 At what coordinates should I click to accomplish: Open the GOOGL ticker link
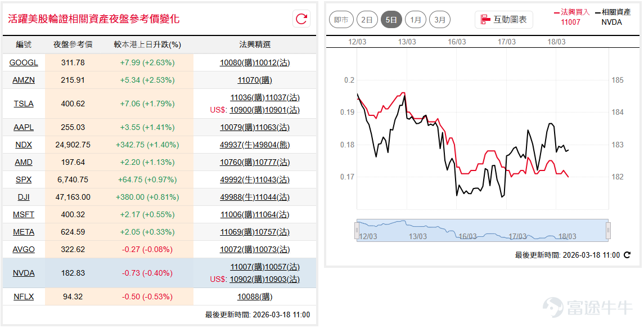click(x=24, y=62)
